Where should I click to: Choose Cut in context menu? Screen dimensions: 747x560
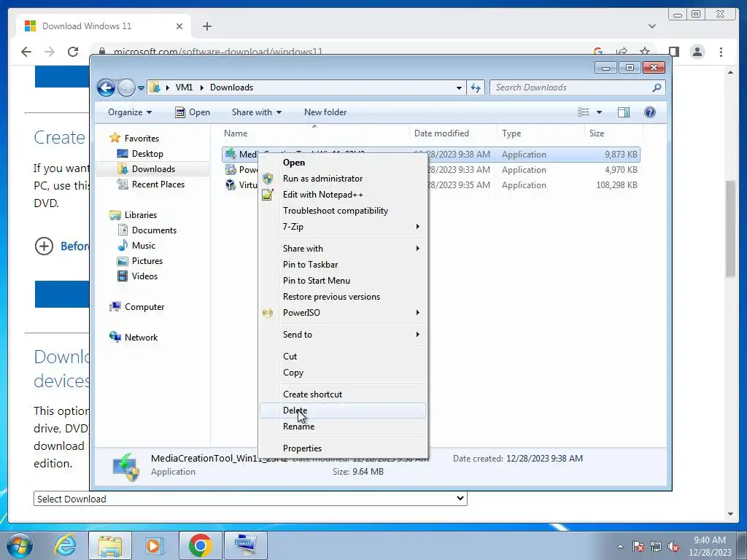click(x=343, y=357)
